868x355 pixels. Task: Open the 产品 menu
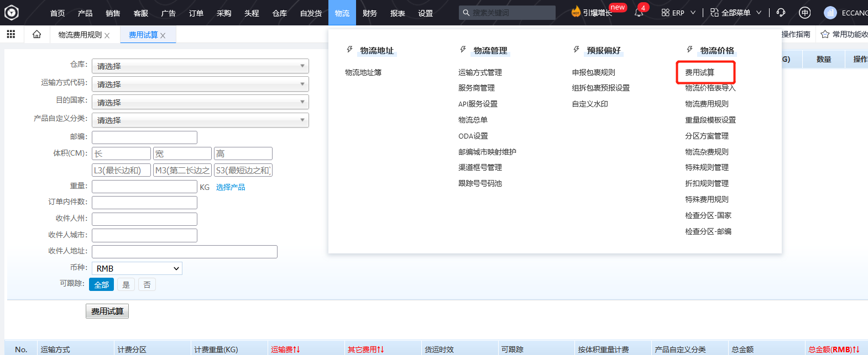coord(85,13)
